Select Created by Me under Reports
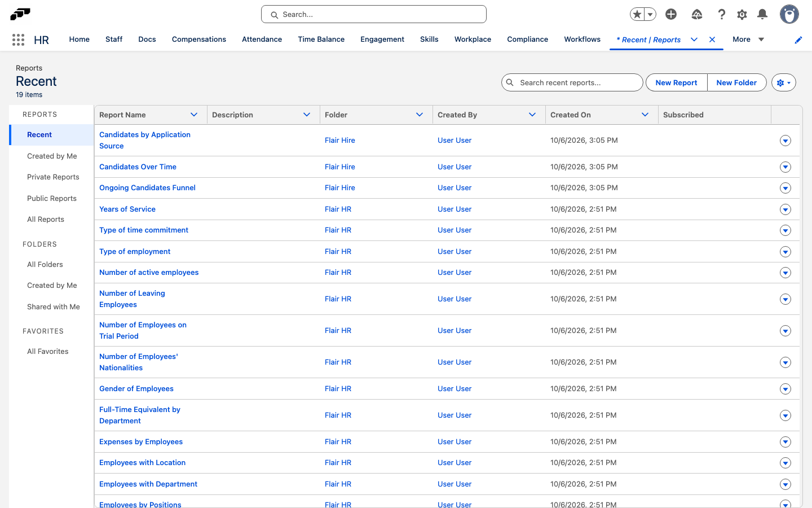812x508 pixels. (52, 156)
